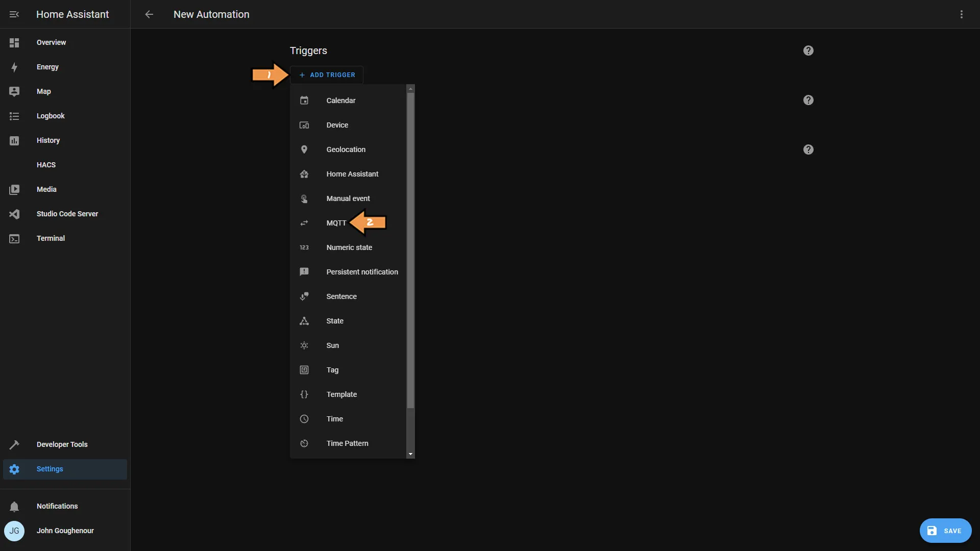This screenshot has width=980, height=551.
Task: Click the Tag trigger icon
Action: (304, 370)
